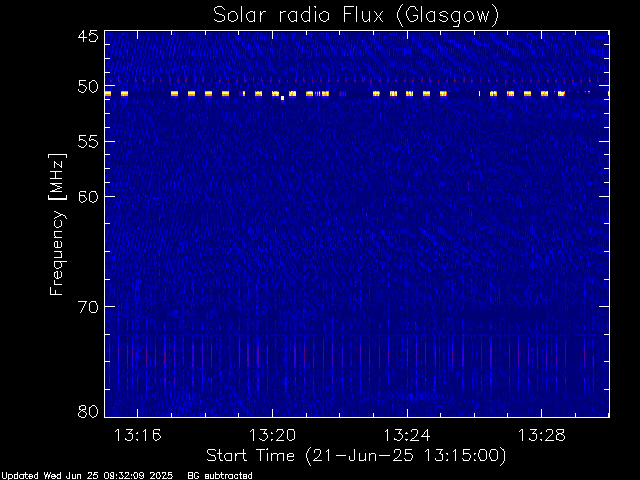The height and width of the screenshot is (480, 640).
Task: Click the 13:24 time tick label
Action: tap(407, 436)
